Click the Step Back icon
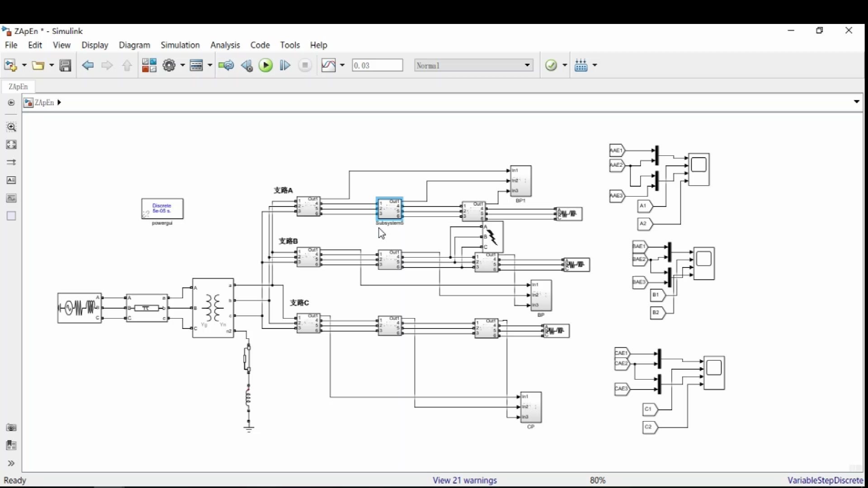Screen dimensions: 868x488 (246, 66)
